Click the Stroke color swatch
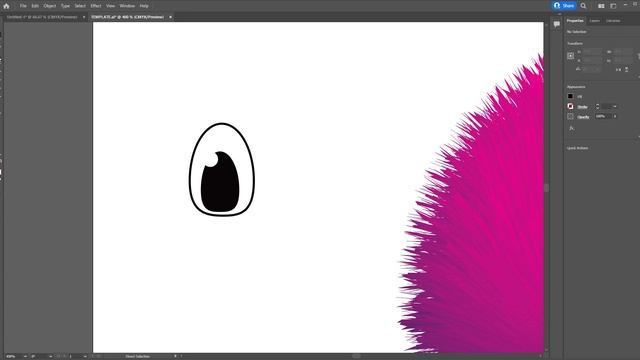 click(570, 107)
